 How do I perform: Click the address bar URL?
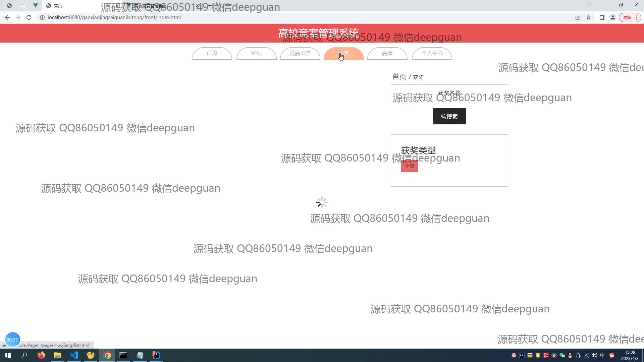coord(114,17)
